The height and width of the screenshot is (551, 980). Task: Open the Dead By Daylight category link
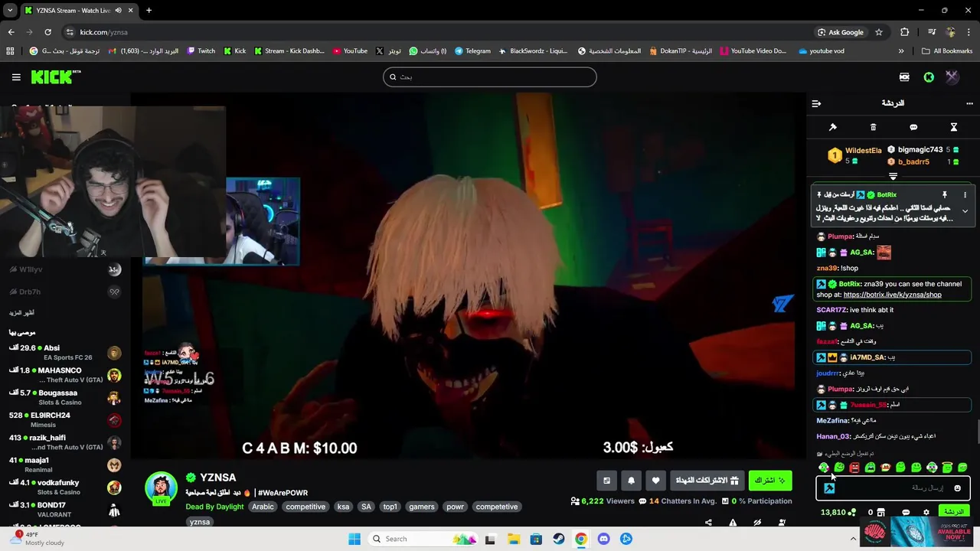tap(214, 507)
